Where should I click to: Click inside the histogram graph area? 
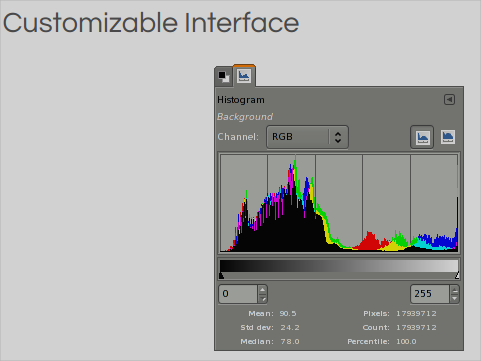(339, 203)
